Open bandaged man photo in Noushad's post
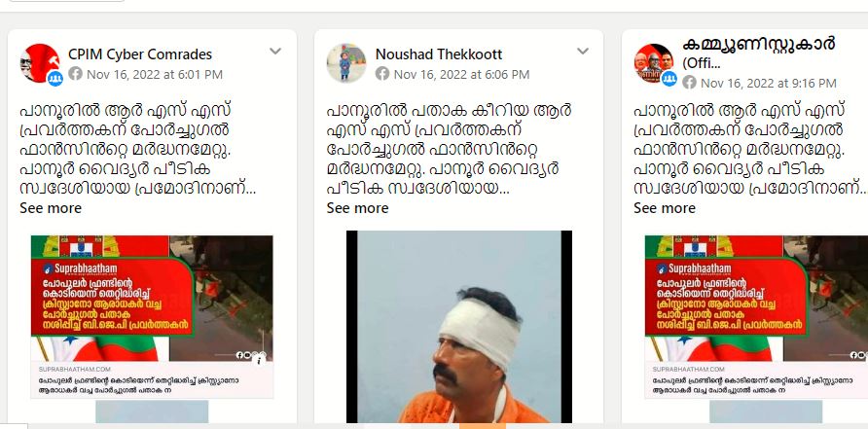Screen dimensions: 868x429 (459, 327)
